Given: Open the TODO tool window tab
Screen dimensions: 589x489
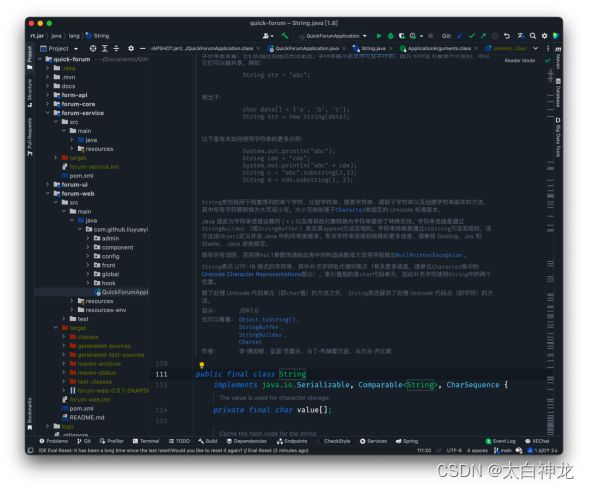Looking at the screenshot, I should [180, 441].
